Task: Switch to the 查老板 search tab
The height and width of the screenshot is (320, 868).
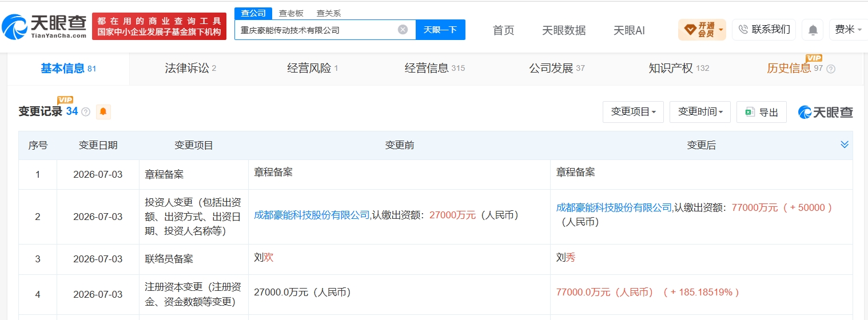Action: (291, 13)
